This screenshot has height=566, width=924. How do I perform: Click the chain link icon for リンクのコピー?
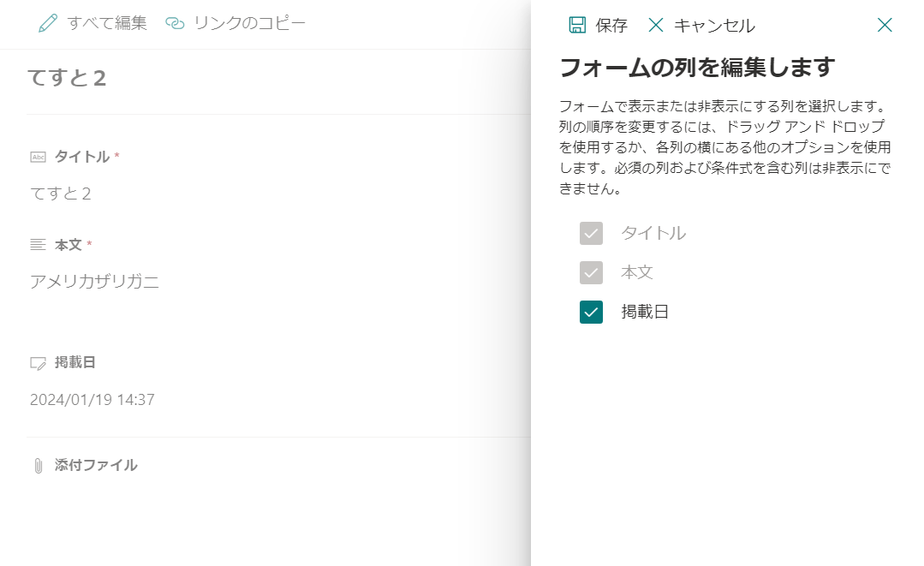click(175, 23)
